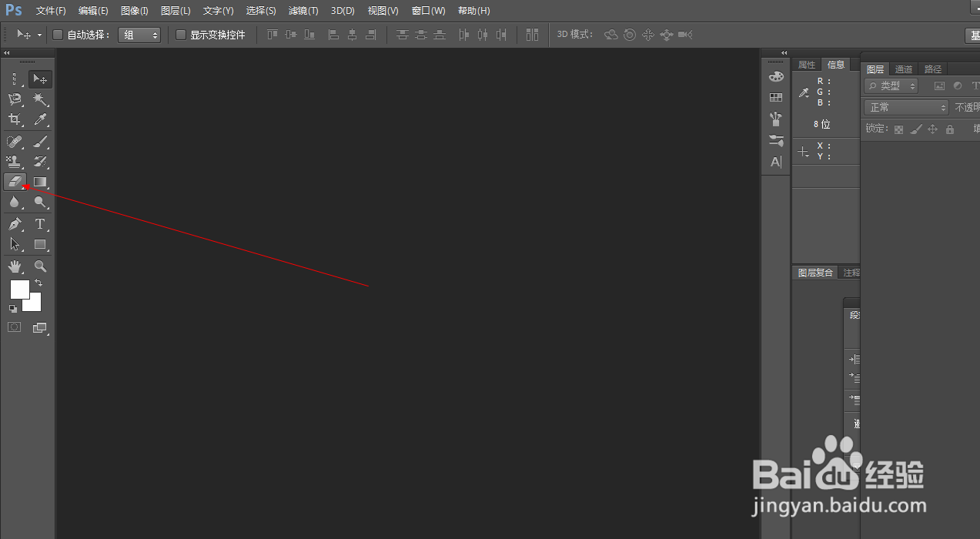This screenshot has width=980, height=539.
Task: Select the Hand tool
Action: (14, 266)
